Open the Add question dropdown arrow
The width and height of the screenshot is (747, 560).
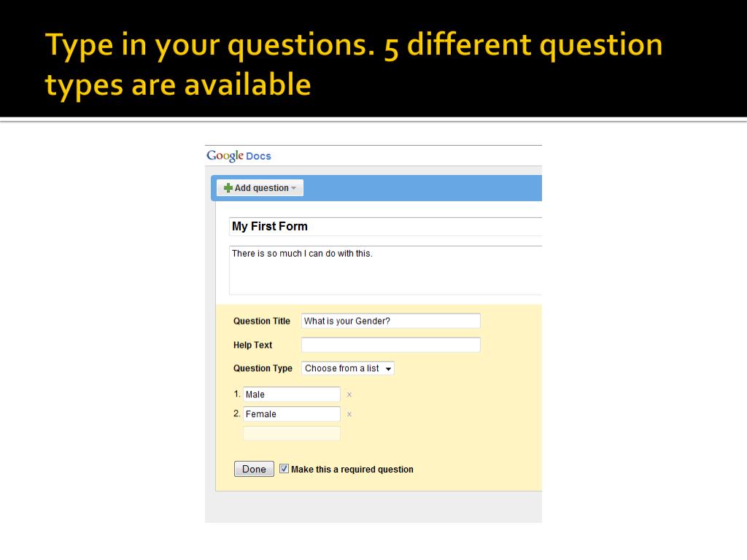click(293, 188)
